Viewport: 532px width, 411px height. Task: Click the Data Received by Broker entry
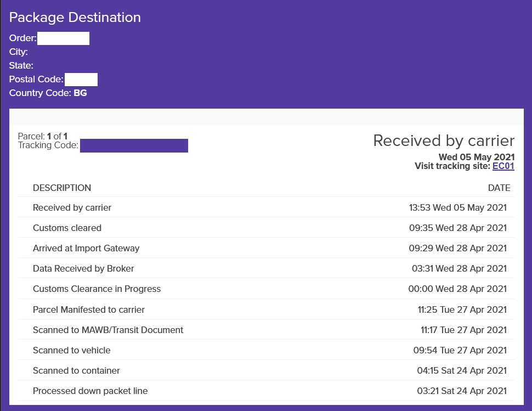[83, 268]
